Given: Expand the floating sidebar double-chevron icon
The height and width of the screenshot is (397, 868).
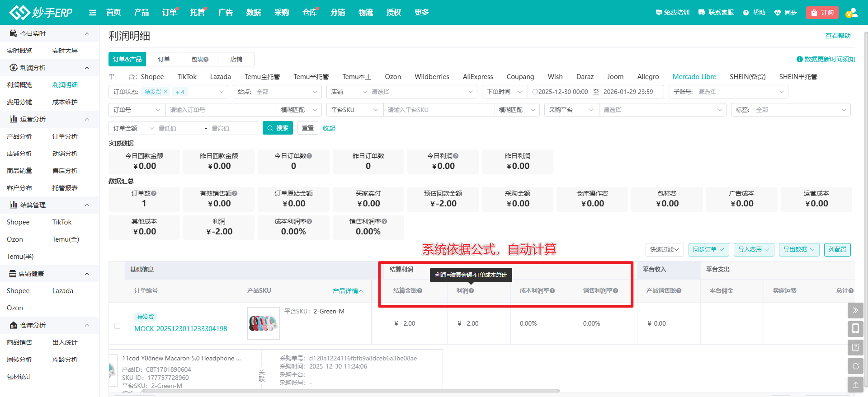Looking at the screenshot, I should 855,310.
